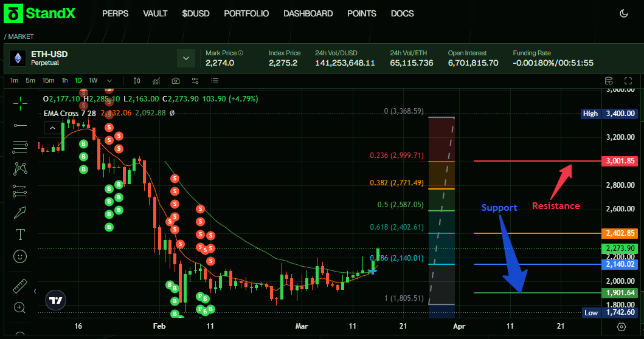Choose the 1W timeframe
Image resolution: width=644 pixels, height=339 pixels.
93,80
